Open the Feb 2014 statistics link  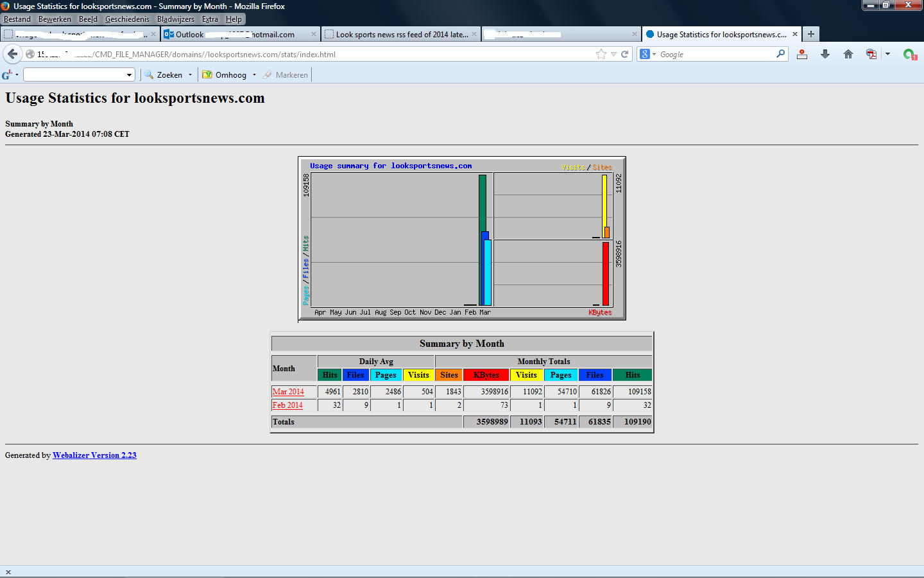point(287,405)
